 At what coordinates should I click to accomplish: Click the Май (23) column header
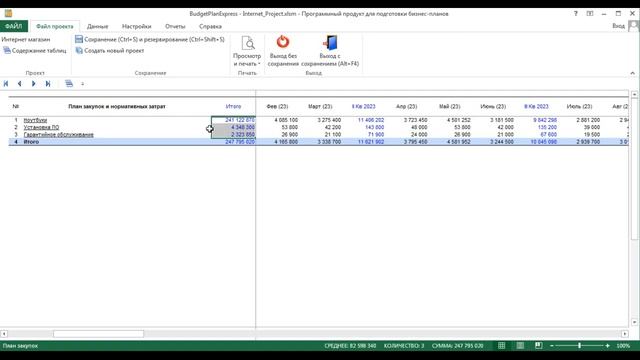coord(449,107)
